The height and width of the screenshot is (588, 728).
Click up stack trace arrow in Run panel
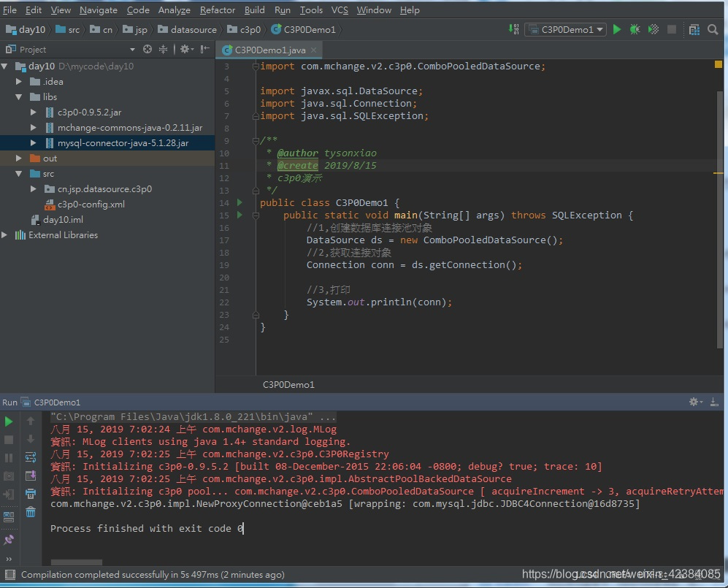[31, 421]
